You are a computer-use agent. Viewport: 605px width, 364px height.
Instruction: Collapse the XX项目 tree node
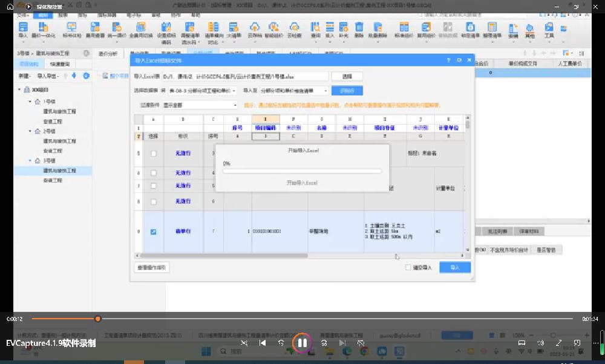(x=19, y=89)
